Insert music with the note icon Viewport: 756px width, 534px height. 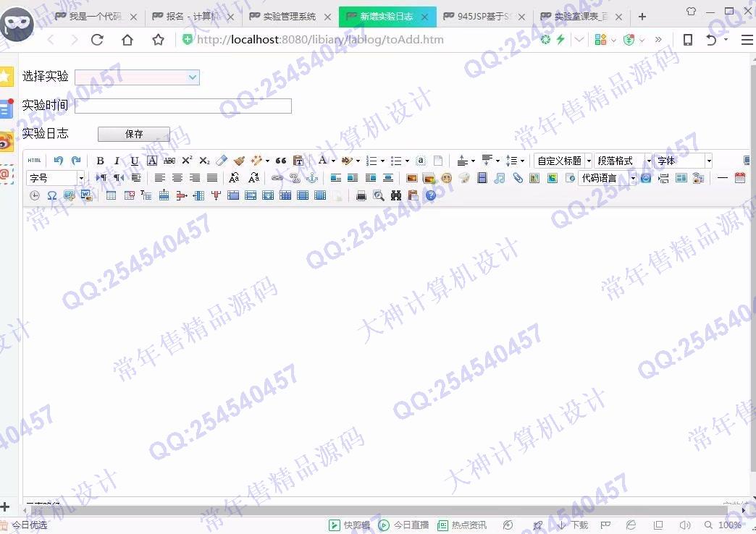[x=500, y=178]
